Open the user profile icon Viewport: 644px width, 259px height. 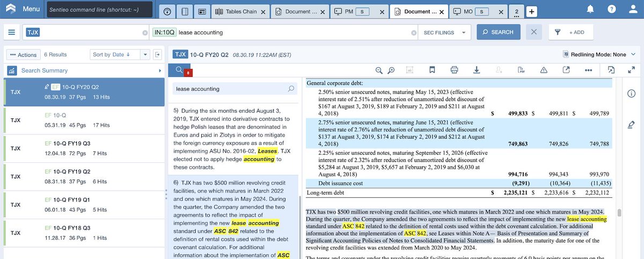point(632,9)
